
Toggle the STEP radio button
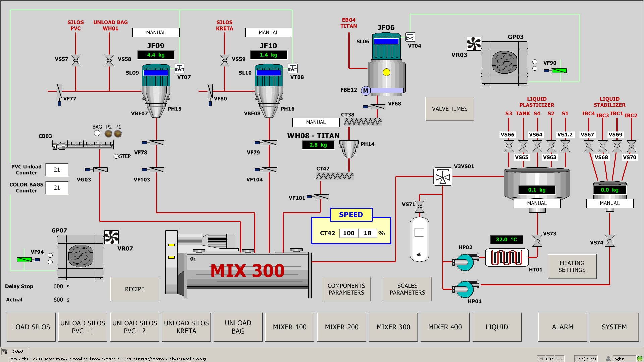coord(116,156)
